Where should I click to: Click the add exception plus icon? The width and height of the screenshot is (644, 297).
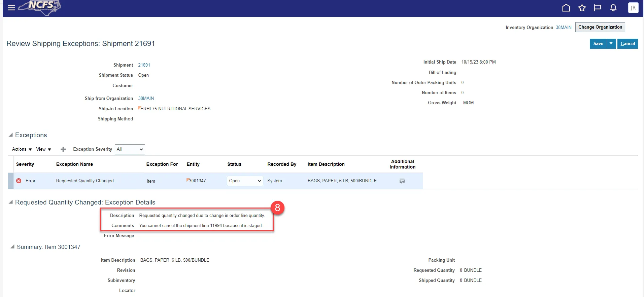click(63, 149)
